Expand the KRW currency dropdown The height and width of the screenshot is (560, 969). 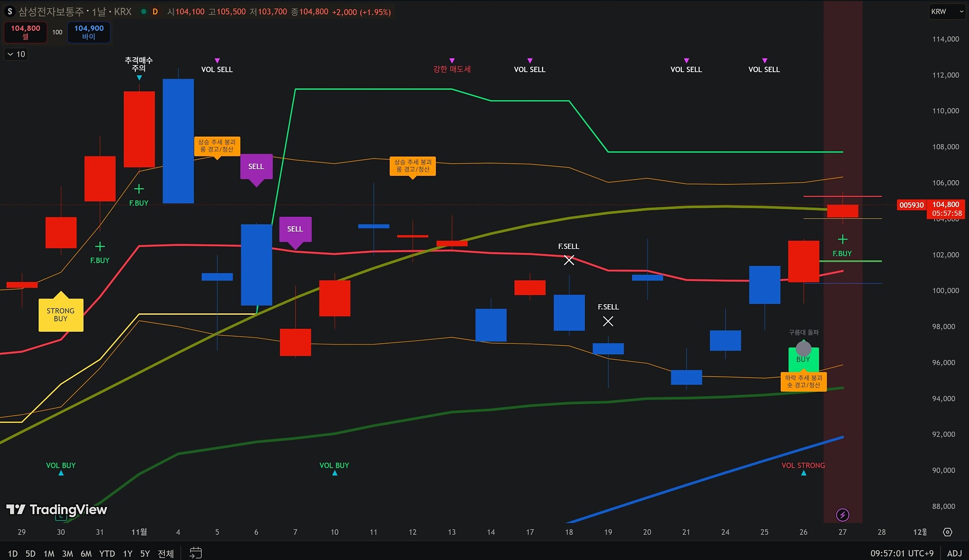947,12
